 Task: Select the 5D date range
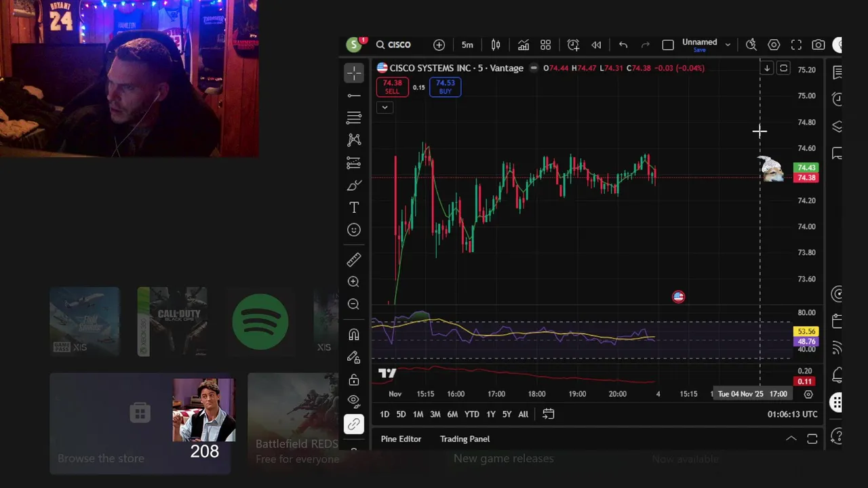tap(401, 414)
